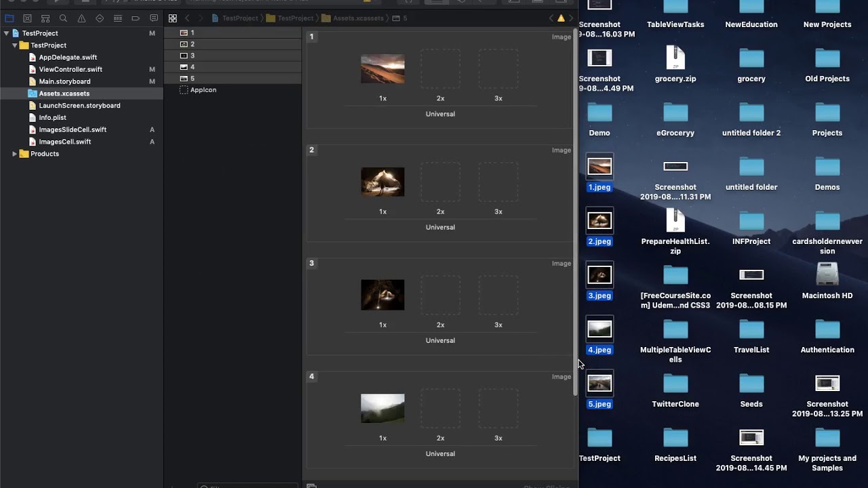Open the Test navigator diamond icon
868x488 pixels.
click(100, 18)
